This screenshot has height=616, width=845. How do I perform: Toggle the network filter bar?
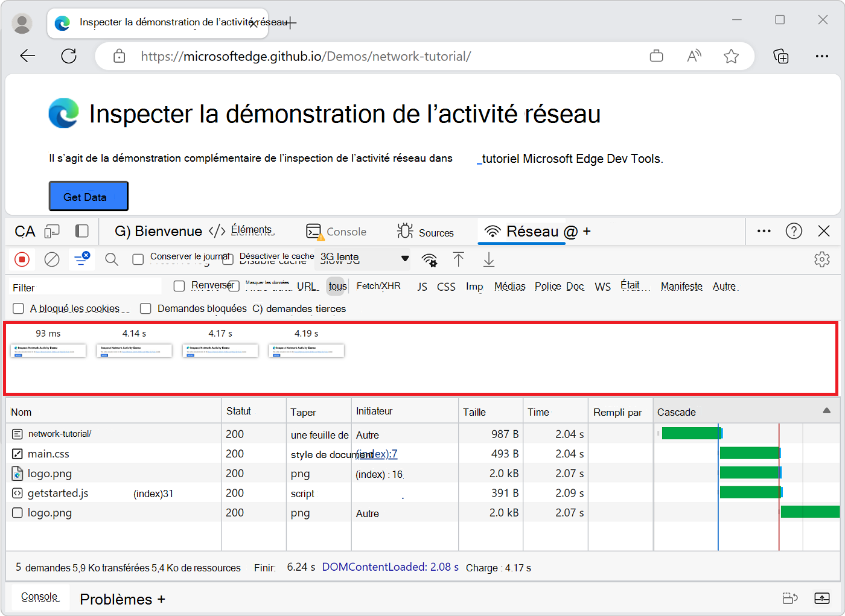click(x=81, y=258)
